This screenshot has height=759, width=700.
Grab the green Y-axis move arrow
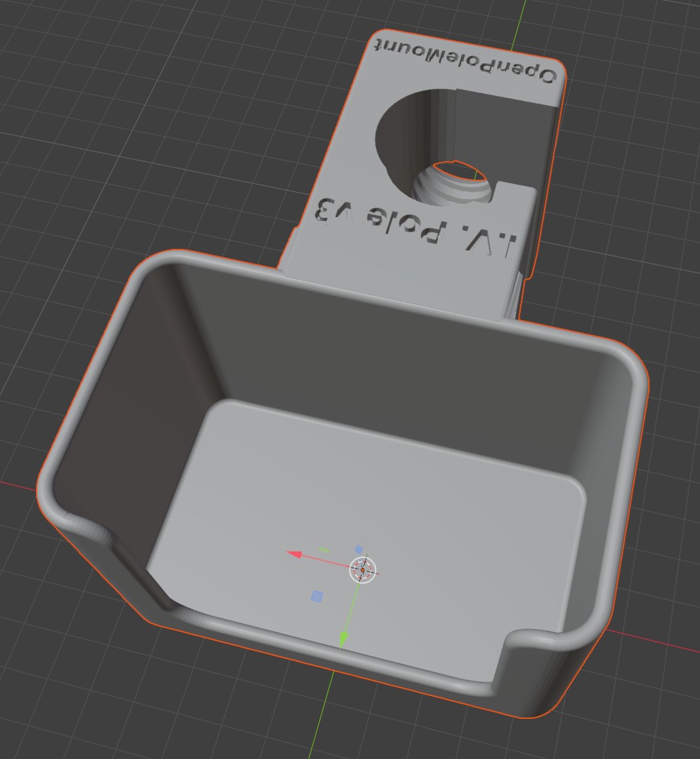[x=343, y=639]
